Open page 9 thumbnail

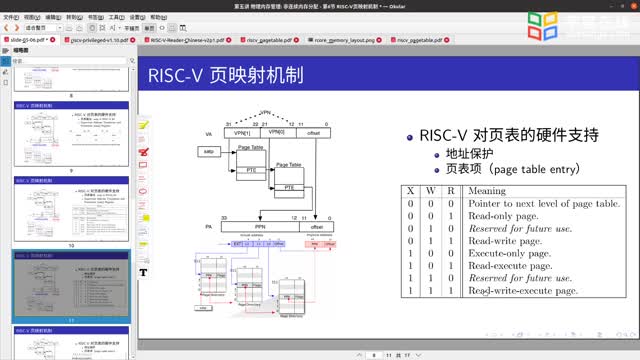tap(71, 134)
